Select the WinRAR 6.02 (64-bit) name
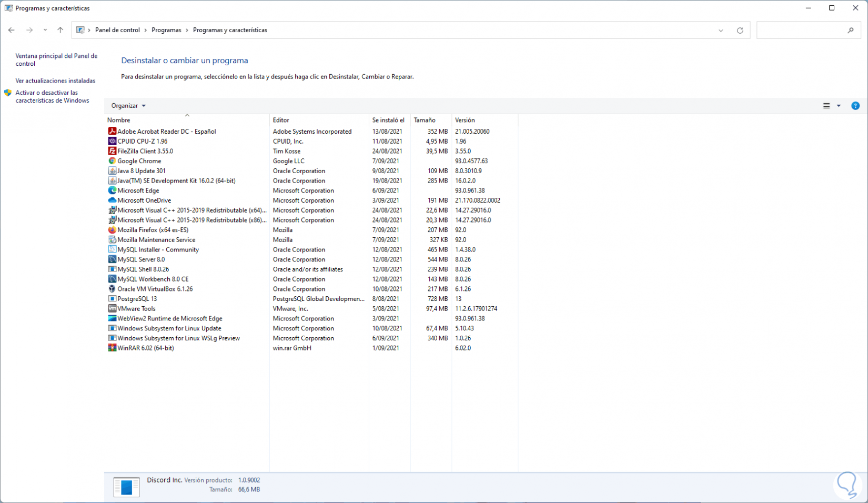Viewport: 868px width, 503px height. [146, 348]
